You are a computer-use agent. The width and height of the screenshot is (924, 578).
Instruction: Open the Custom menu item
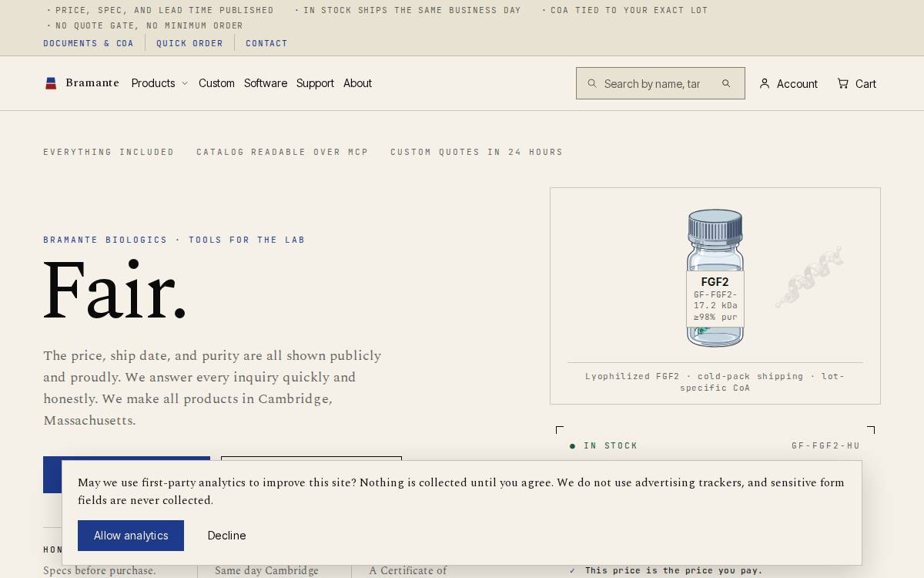pos(216,83)
